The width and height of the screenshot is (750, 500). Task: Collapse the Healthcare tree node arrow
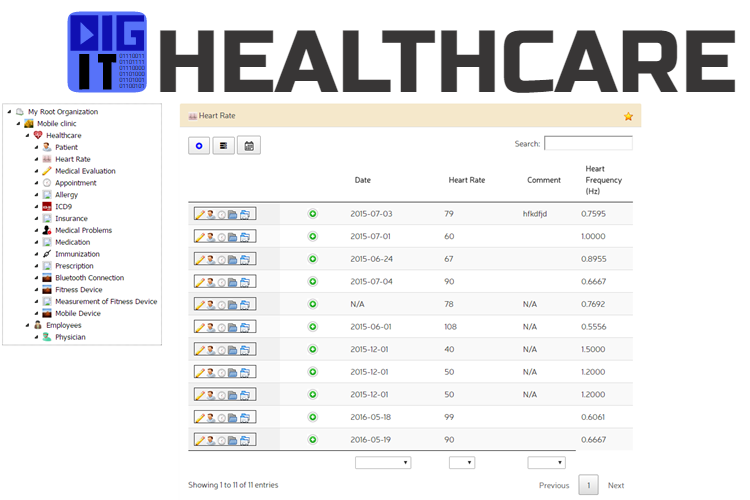tap(27, 135)
